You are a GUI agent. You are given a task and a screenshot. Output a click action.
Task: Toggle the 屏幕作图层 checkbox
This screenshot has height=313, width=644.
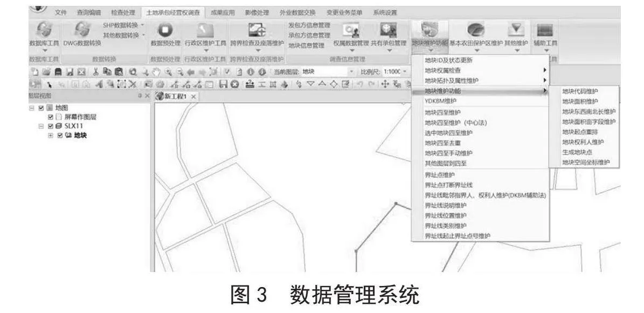[x=51, y=117]
